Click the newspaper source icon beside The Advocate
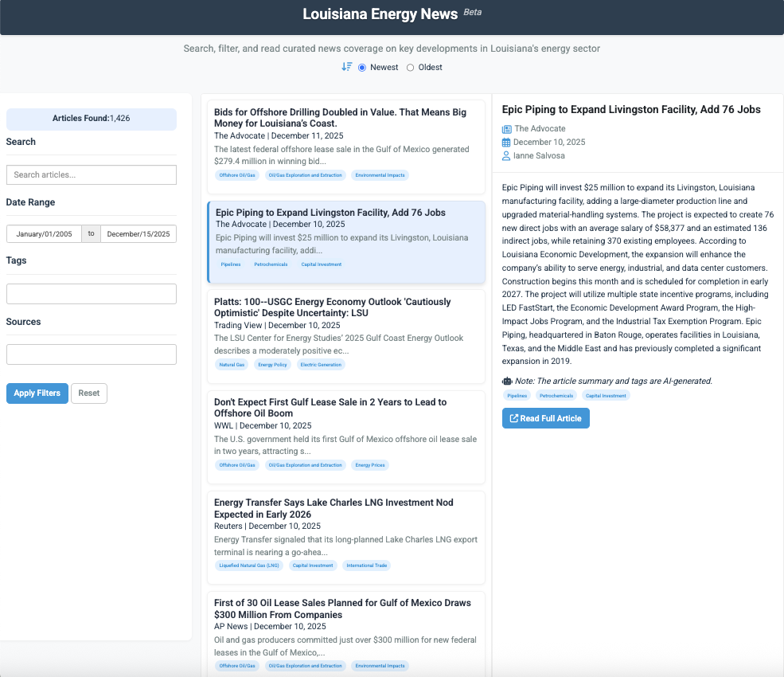The image size is (784, 677). tap(506, 129)
